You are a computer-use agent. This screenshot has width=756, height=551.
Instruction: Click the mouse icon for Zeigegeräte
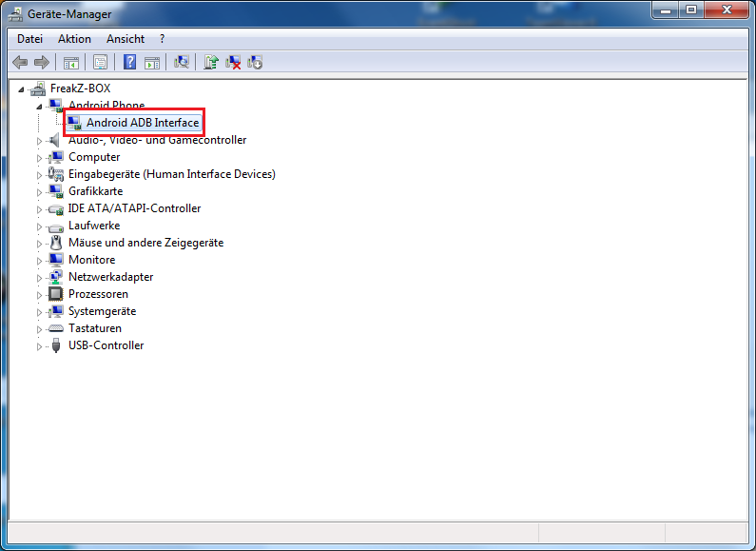click(56, 243)
